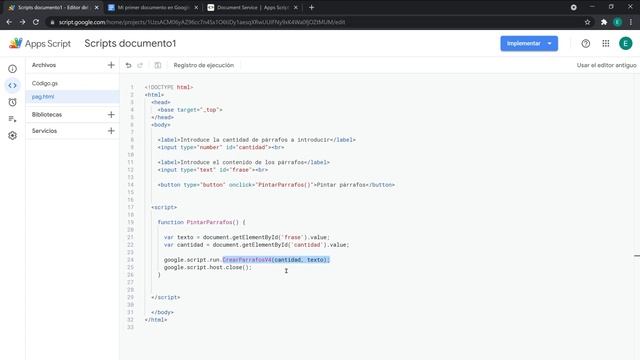Expand the Implementar dropdown arrow

click(x=550, y=43)
